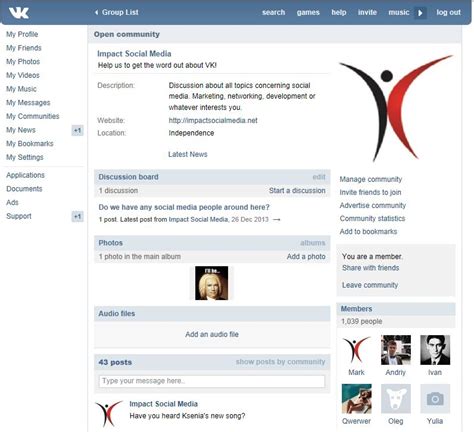Open the Impact Social Media community avatar
Viewport: 474px width, 432px height.
pyautogui.click(x=396, y=108)
